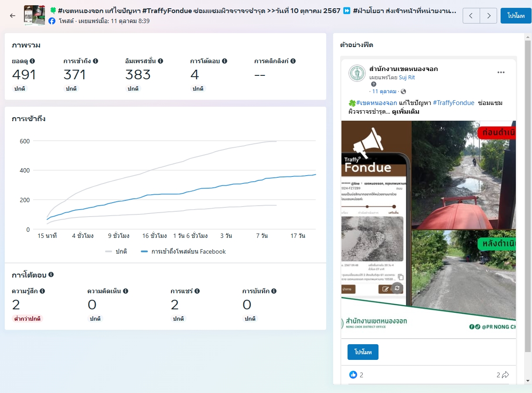Viewport: 532px width, 393px height.
Task: Click the back arrow icon
Action: pos(13,16)
